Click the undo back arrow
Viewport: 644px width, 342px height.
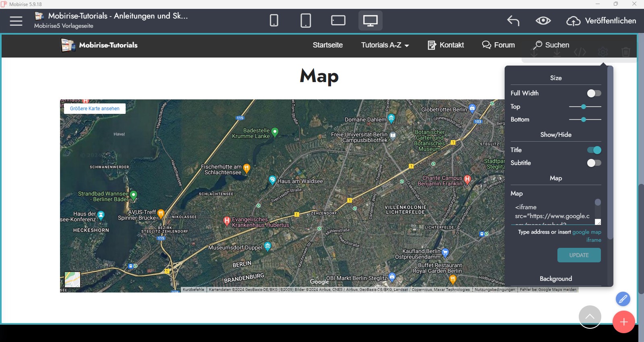(513, 21)
